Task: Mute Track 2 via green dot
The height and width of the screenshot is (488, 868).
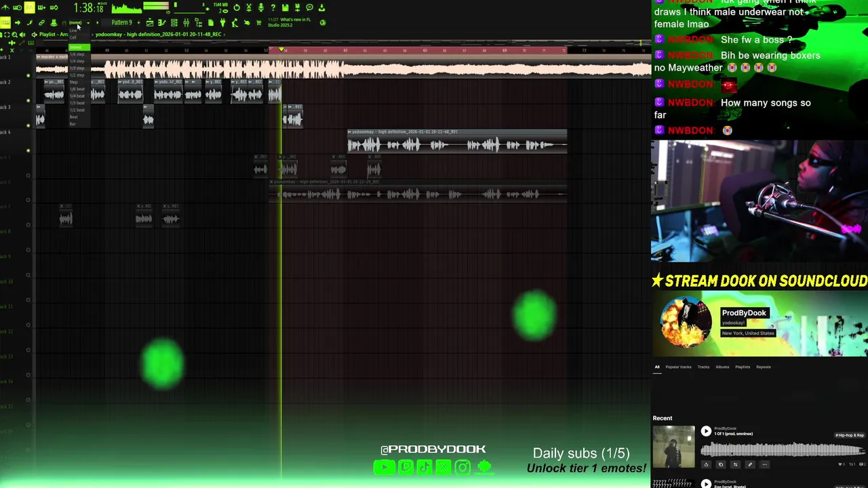Action: pyautogui.click(x=28, y=100)
